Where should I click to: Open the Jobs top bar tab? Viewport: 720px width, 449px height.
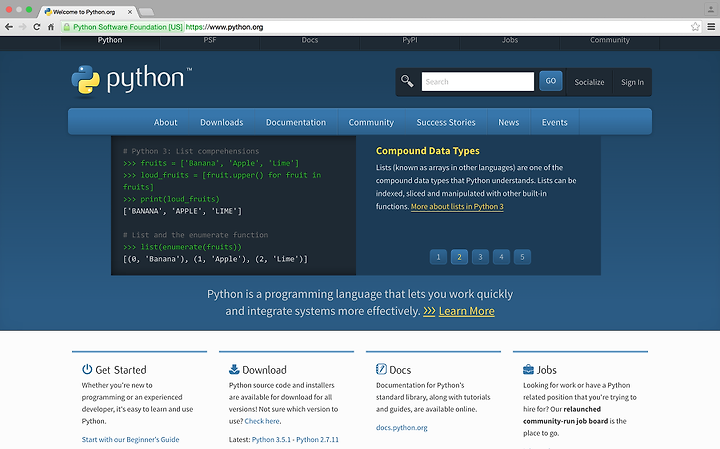[x=510, y=40]
